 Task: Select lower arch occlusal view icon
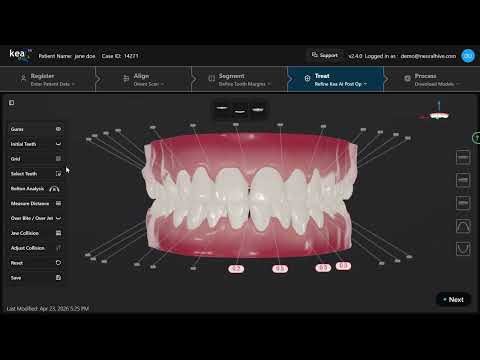point(463,249)
